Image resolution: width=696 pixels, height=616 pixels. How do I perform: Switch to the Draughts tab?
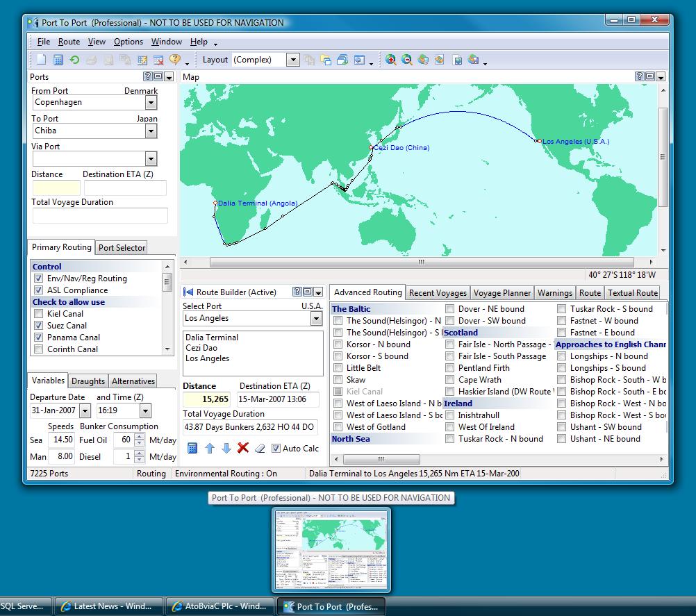pyautogui.click(x=88, y=381)
